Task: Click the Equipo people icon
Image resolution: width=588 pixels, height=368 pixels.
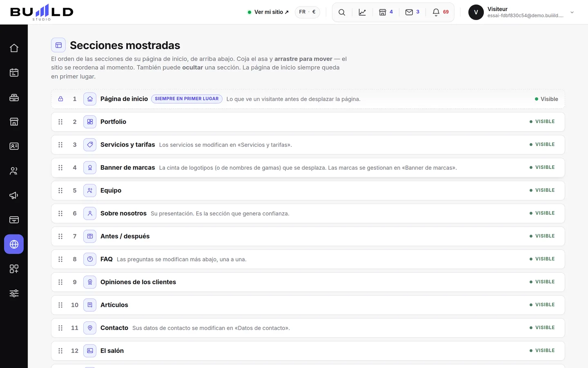Action: pos(90,191)
